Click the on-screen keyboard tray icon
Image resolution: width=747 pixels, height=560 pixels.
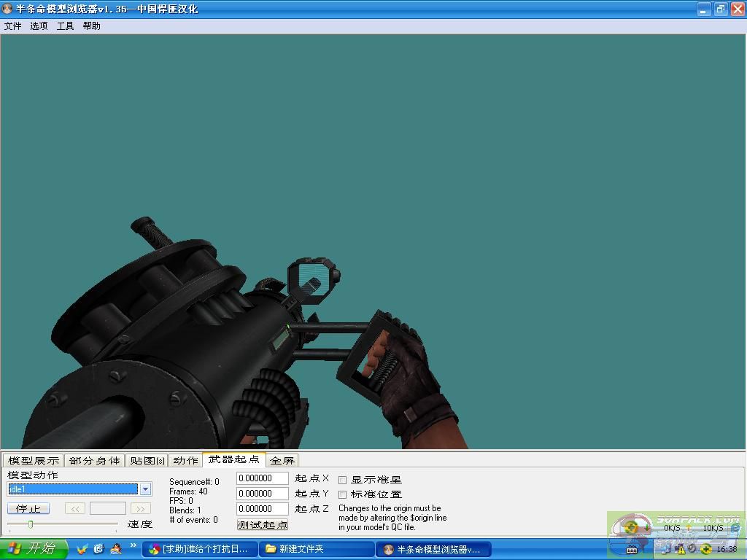click(x=632, y=549)
